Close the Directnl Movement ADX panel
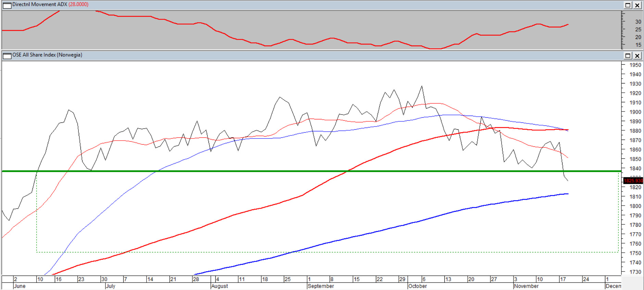Screen dimensions: 644x290 637,5
